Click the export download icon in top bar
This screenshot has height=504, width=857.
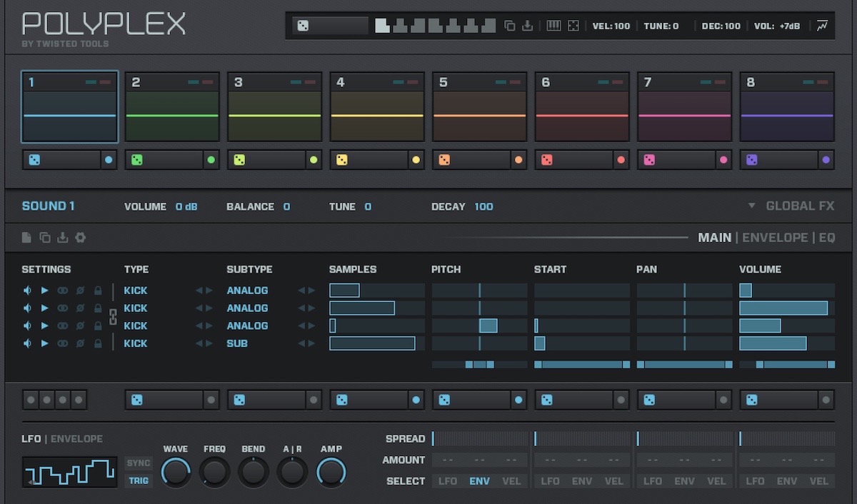528,26
